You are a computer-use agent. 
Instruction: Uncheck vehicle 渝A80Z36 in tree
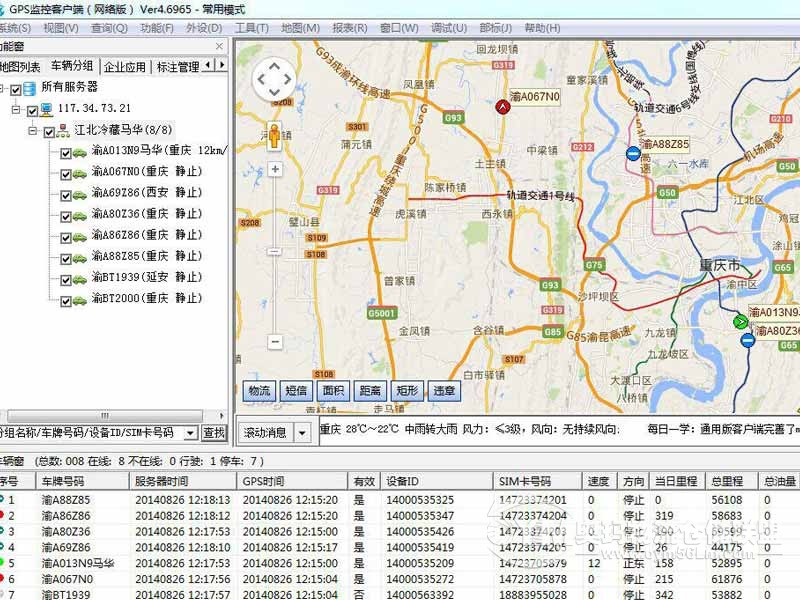pyautogui.click(x=66, y=217)
